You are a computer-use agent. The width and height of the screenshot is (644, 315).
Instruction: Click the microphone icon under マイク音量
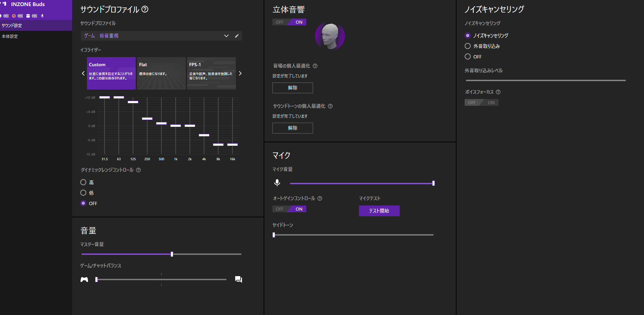click(x=277, y=183)
